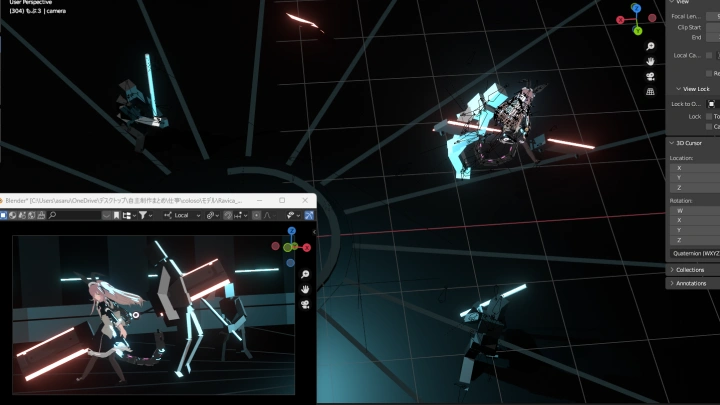Open the object visibility eye dropdown
This screenshot has width=720, height=405.
(x=293, y=215)
